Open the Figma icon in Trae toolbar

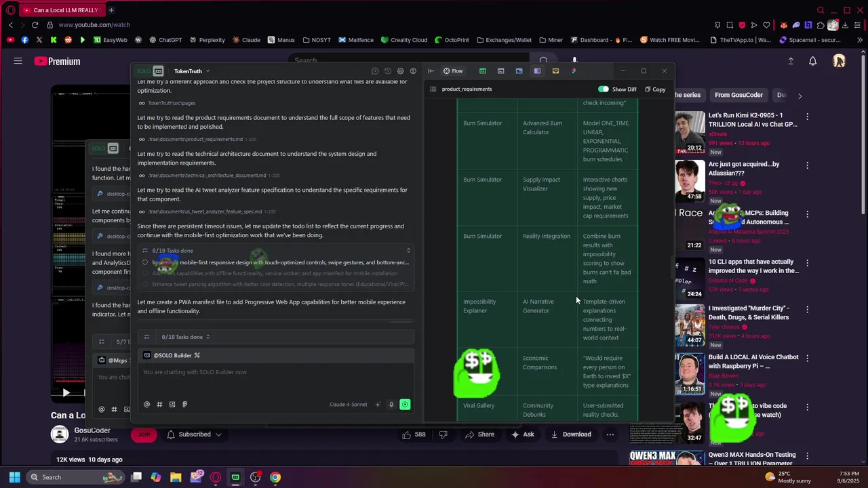coord(574,71)
